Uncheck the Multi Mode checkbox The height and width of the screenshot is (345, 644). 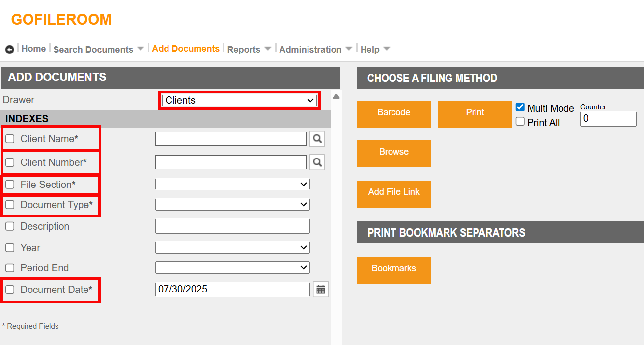pos(520,107)
